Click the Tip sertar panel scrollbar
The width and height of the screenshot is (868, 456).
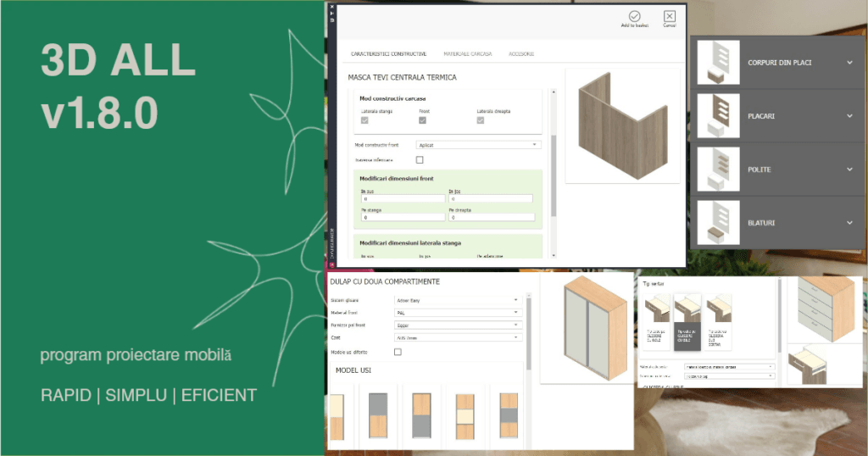(780, 314)
